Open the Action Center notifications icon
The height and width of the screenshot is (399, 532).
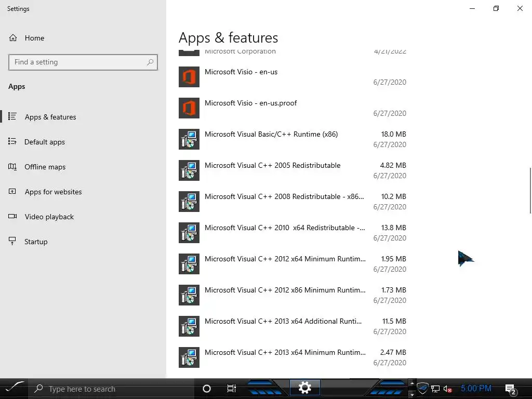click(510, 389)
